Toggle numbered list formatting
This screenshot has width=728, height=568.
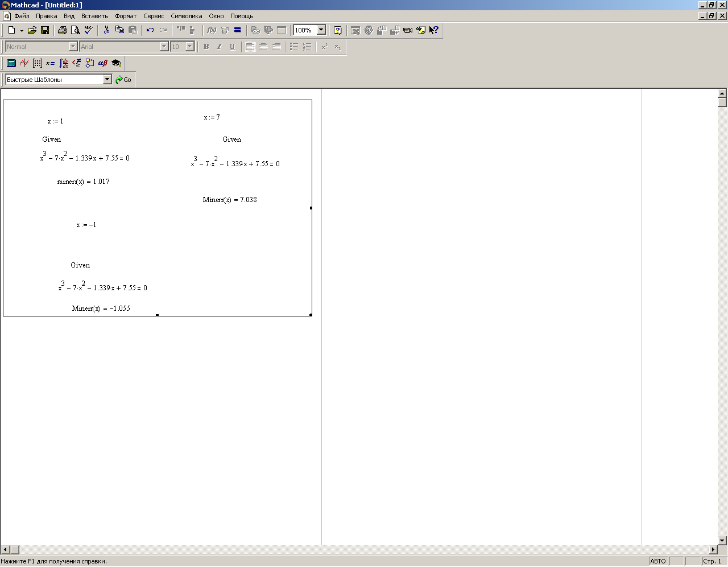(x=307, y=47)
